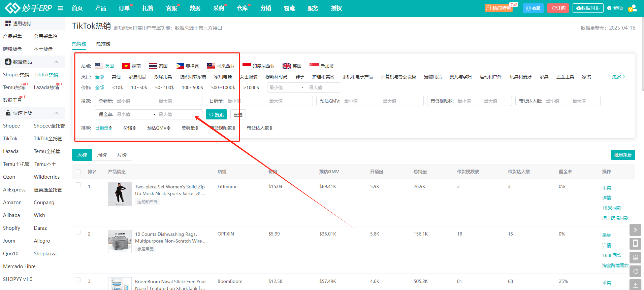The width and height of the screenshot is (644, 290).
Task: Click the 搜索 search button
Action: point(216,115)
